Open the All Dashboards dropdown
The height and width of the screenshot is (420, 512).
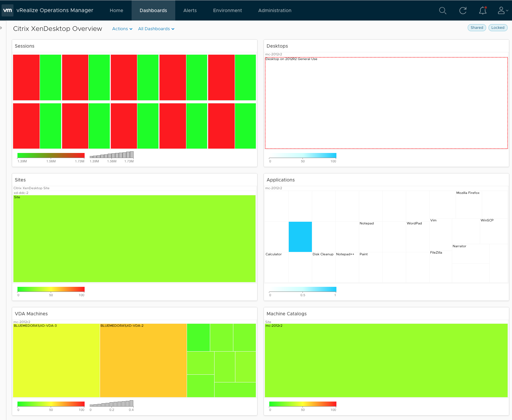(156, 29)
